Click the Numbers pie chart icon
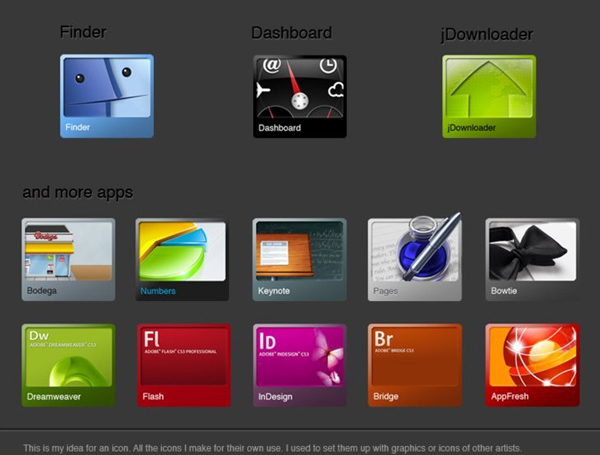600x455 pixels. coord(182,259)
